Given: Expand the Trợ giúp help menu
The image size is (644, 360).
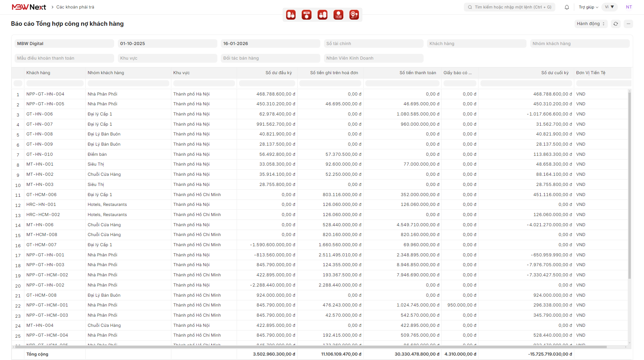Looking at the screenshot, I should click(x=588, y=7).
